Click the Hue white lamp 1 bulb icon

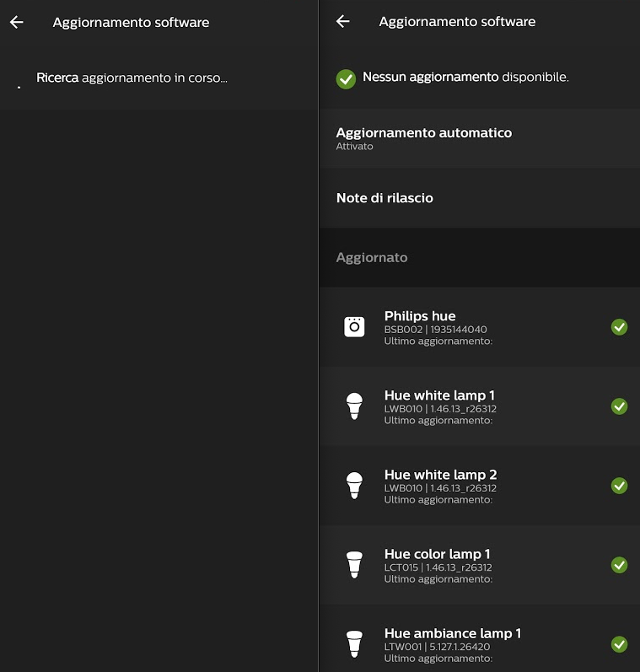(354, 406)
